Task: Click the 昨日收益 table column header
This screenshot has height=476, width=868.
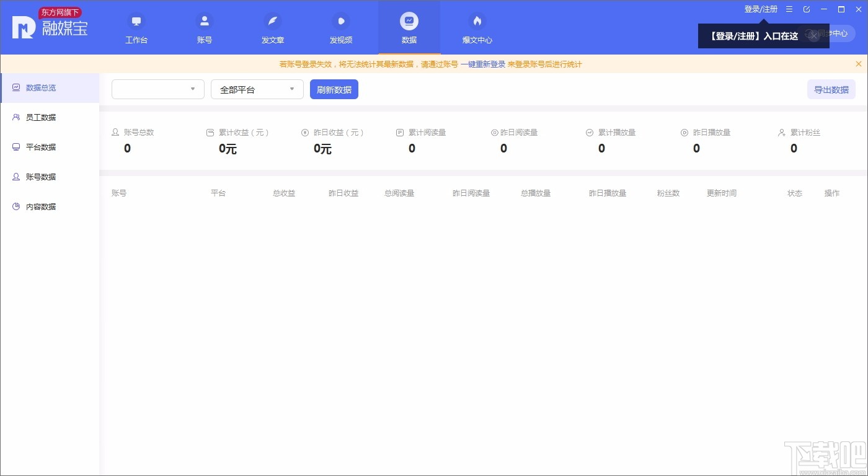Action: pos(343,193)
